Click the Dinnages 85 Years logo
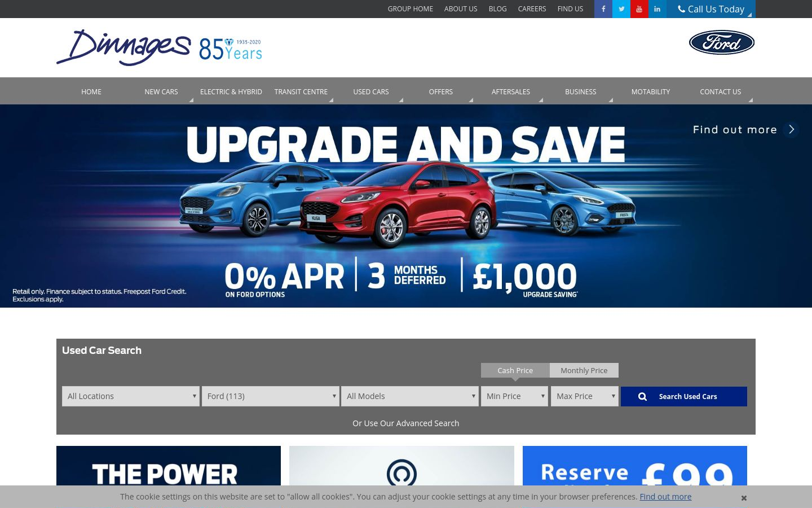The image size is (812, 508). (x=160, y=47)
